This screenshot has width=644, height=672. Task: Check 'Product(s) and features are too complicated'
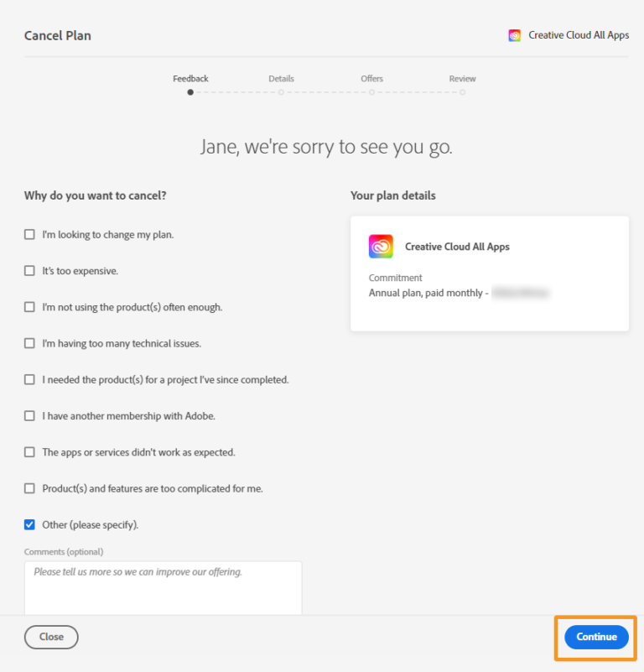29,488
